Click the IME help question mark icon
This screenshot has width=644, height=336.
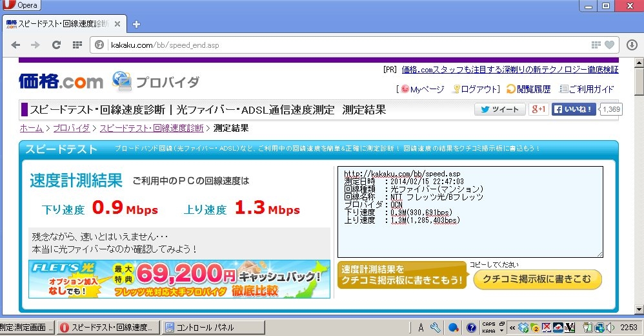click(x=472, y=328)
